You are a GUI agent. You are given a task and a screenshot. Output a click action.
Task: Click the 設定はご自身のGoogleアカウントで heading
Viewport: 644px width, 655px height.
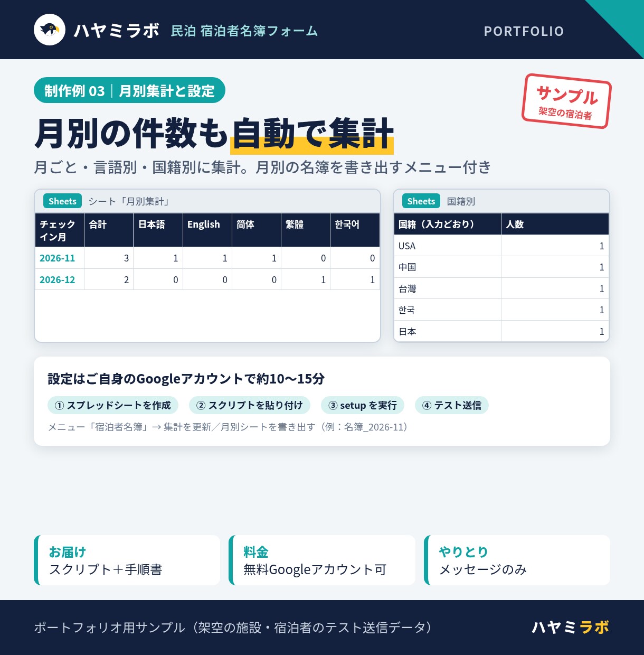pyautogui.click(x=186, y=379)
